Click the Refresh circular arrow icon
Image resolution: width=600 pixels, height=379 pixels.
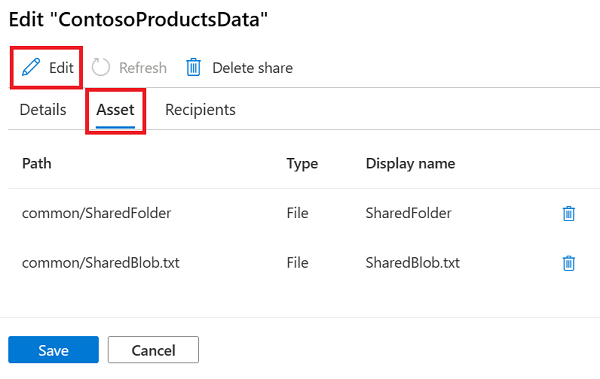pos(101,67)
